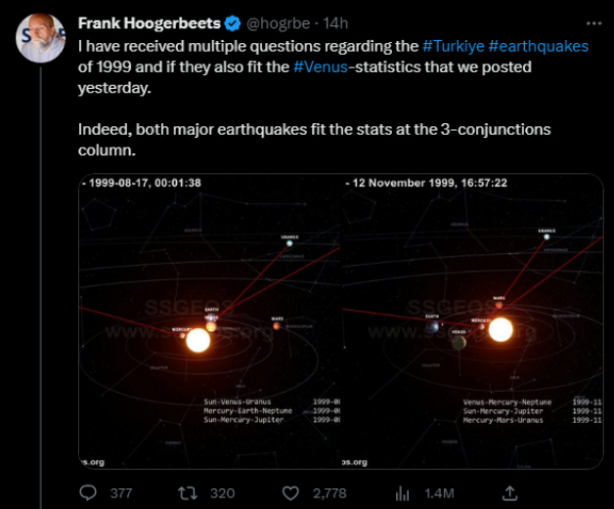Click the share upload icon
Viewport: 614px width, 509px height.
coord(509,493)
